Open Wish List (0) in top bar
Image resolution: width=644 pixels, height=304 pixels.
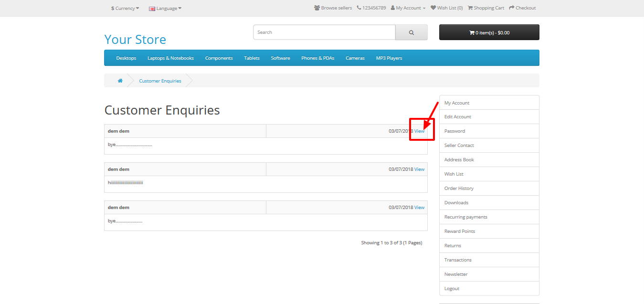point(447,8)
